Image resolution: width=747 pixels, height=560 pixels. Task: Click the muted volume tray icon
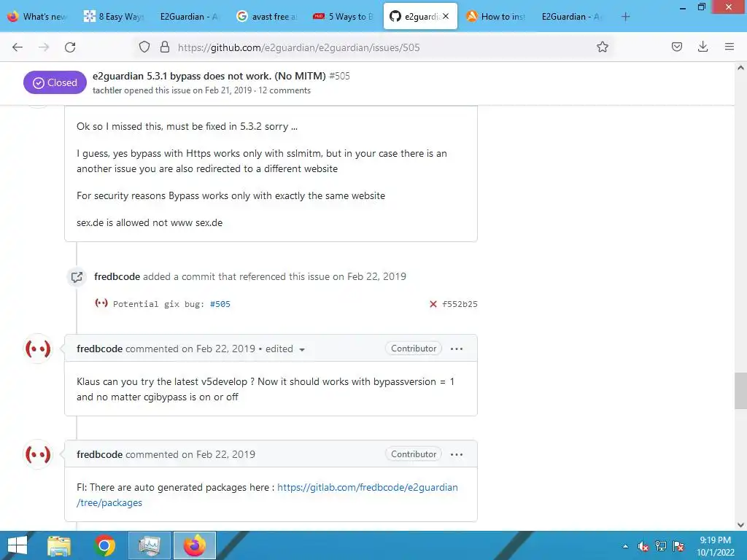(643, 546)
